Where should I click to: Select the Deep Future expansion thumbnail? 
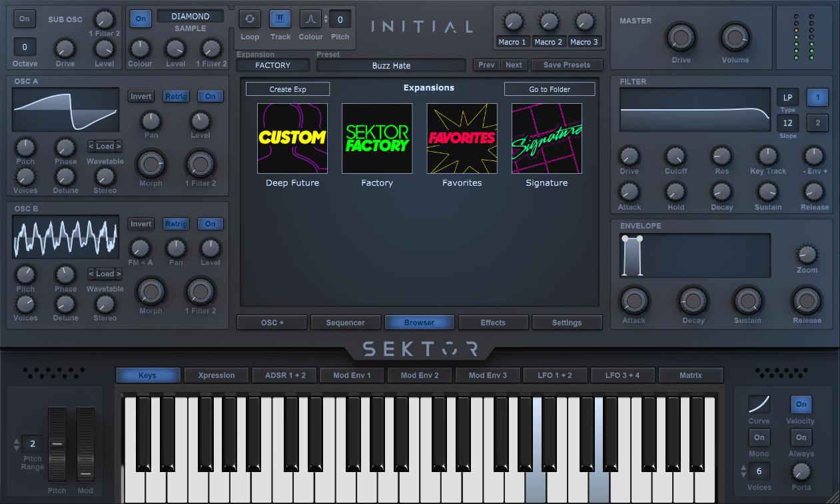click(x=292, y=138)
